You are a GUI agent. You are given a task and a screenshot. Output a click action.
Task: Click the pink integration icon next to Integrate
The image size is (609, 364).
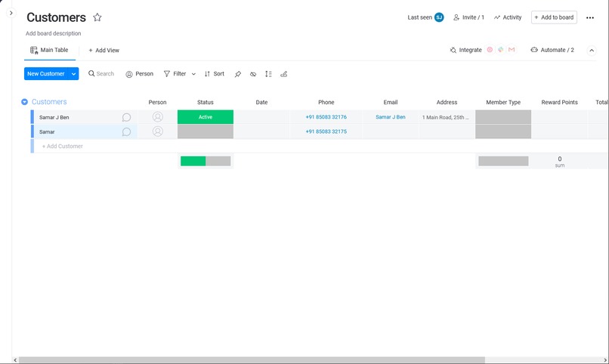click(x=490, y=50)
